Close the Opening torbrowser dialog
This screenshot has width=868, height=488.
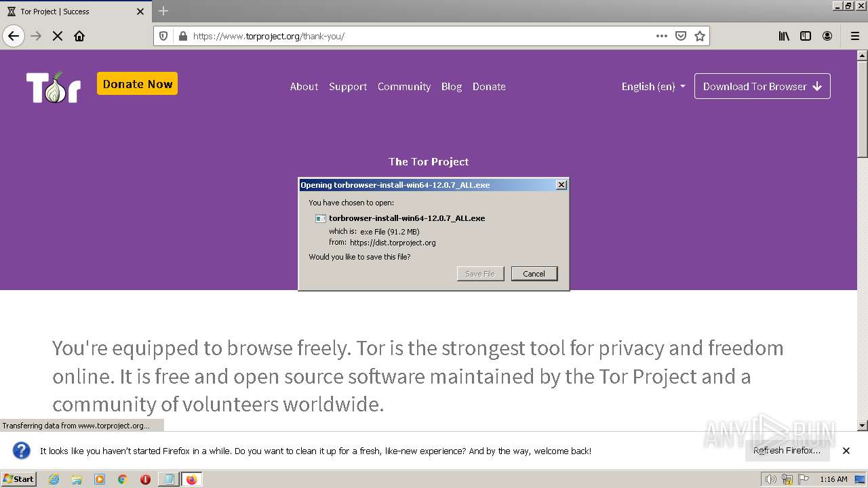[x=561, y=185]
